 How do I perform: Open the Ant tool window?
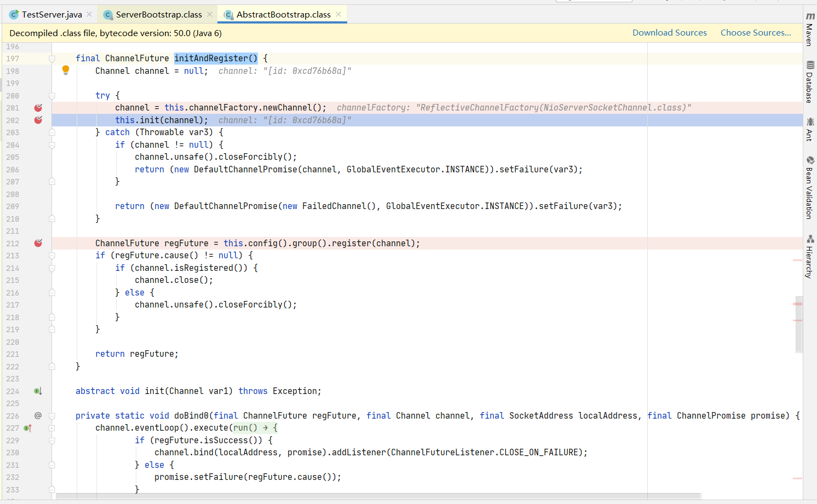point(810,129)
